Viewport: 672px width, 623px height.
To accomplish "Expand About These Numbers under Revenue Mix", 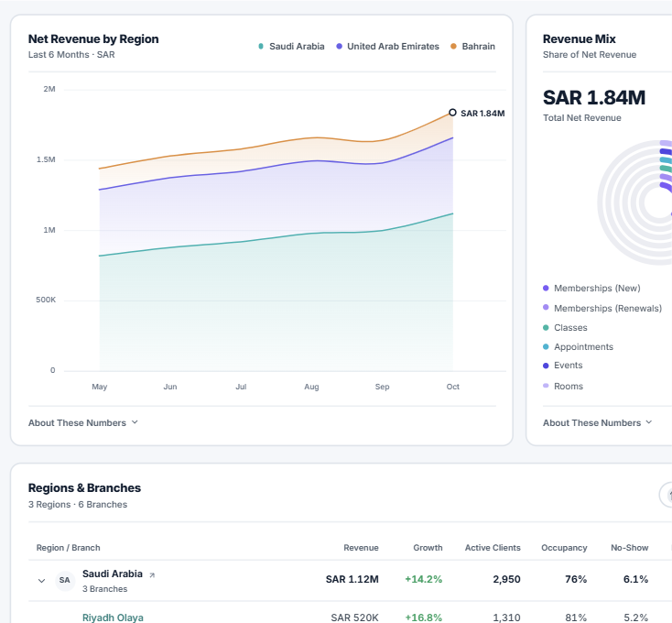I will click(598, 422).
